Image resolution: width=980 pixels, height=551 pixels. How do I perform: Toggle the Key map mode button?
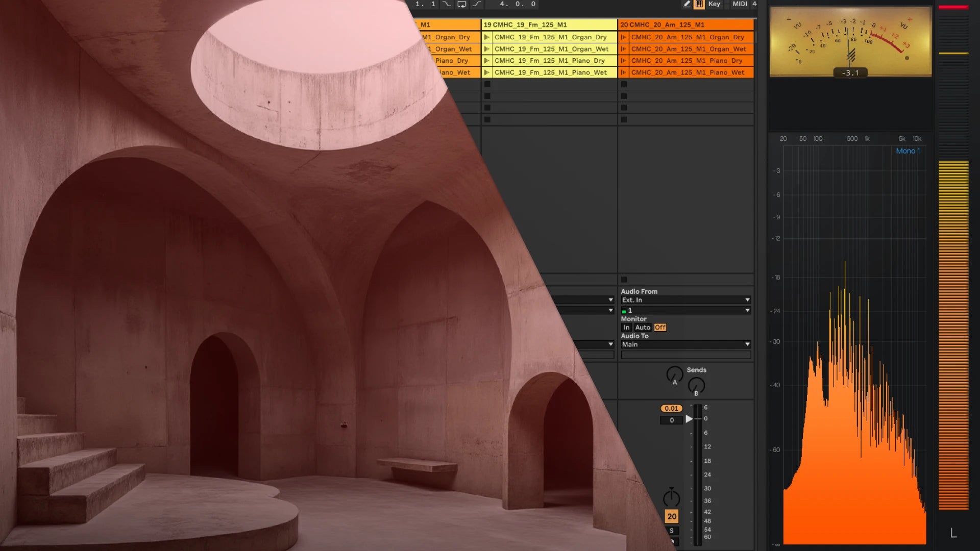click(x=714, y=4)
